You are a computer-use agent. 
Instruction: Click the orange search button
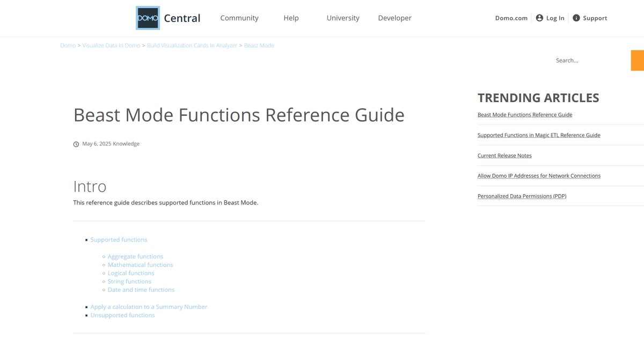point(638,61)
